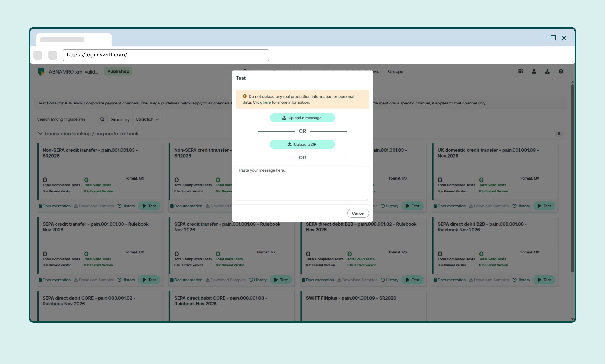Open Documentation for SEPA credit transfer pain.001.001.03 Rulebook
This screenshot has height=364, width=605.
point(54,280)
